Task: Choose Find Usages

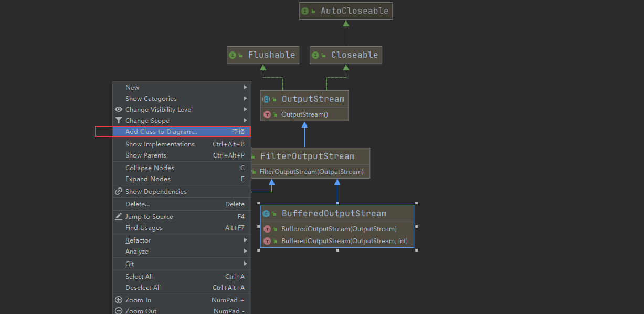Action: [182, 228]
